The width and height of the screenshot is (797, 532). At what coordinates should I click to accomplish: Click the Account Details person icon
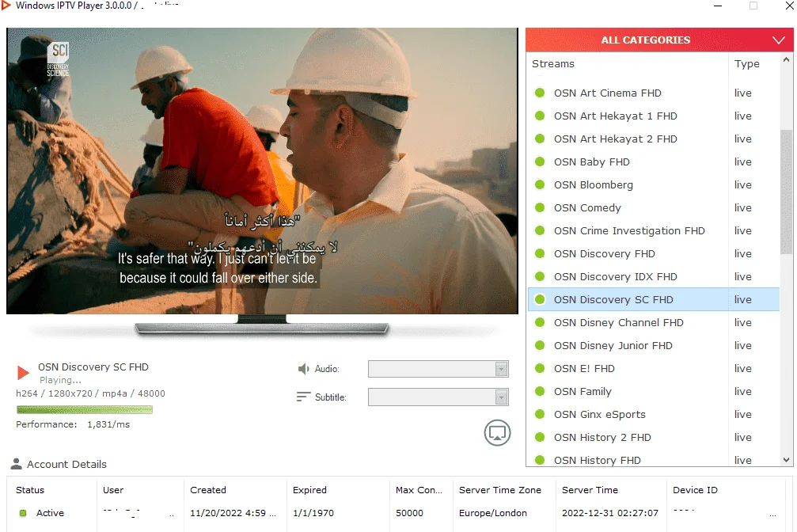[x=17, y=464]
